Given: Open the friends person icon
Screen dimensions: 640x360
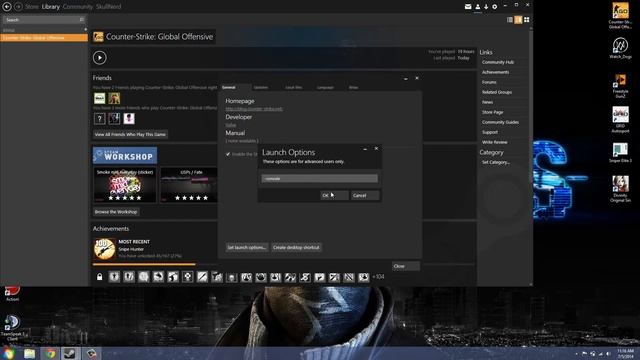Looking at the screenshot, I should pos(478,7).
